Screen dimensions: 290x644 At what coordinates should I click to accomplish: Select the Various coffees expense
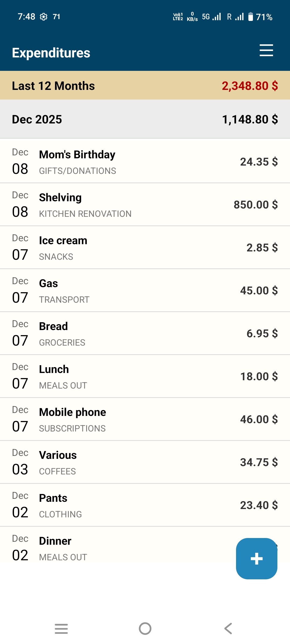point(145,462)
